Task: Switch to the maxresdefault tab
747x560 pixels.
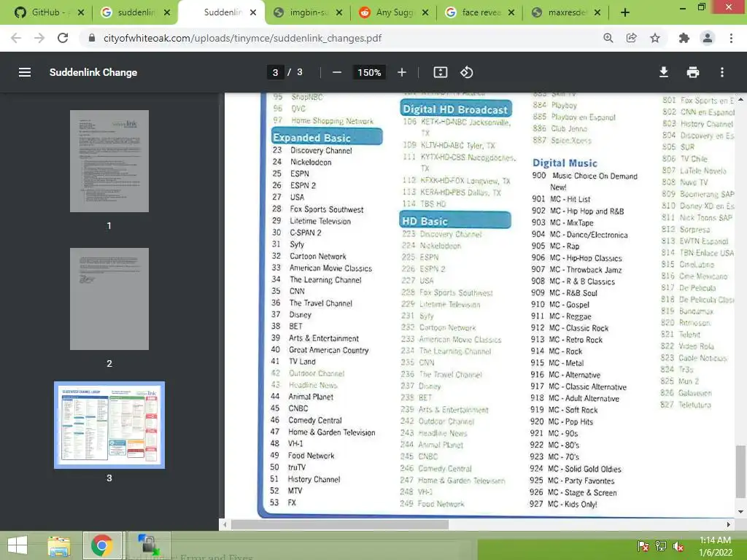Action: 566,12
